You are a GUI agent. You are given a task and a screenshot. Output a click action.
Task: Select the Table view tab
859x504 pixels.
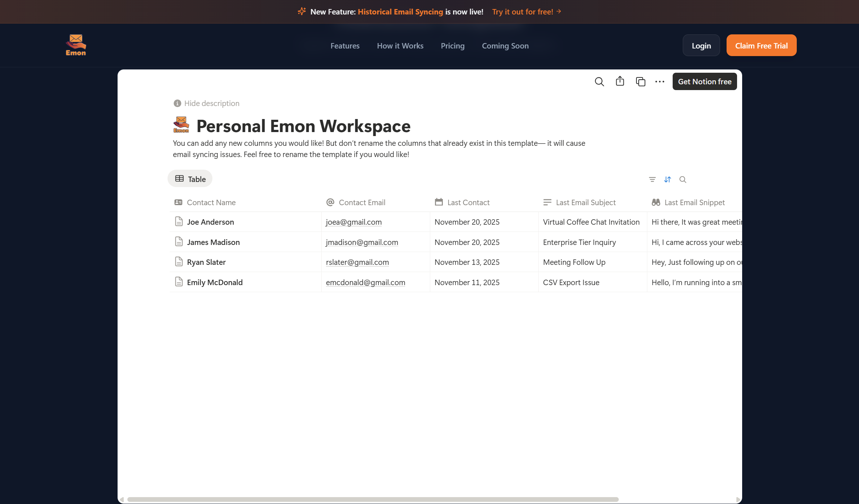pyautogui.click(x=190, y=179)
